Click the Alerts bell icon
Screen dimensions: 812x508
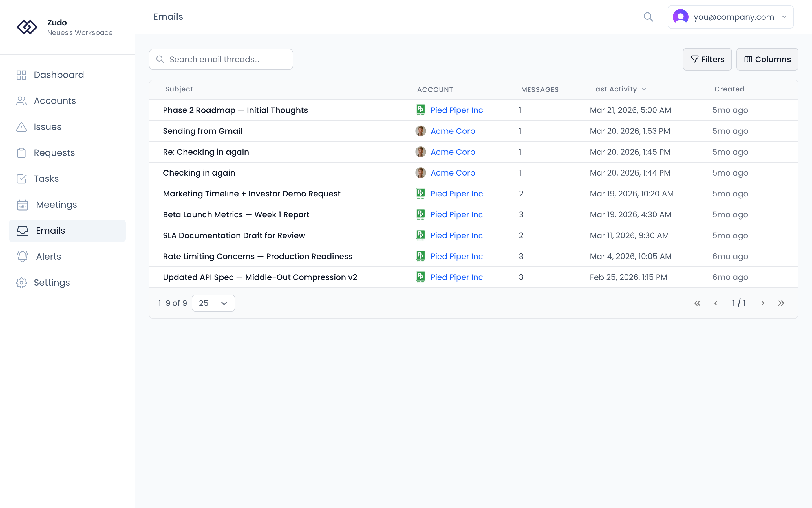pyautogui.click(x=23, y=257)
